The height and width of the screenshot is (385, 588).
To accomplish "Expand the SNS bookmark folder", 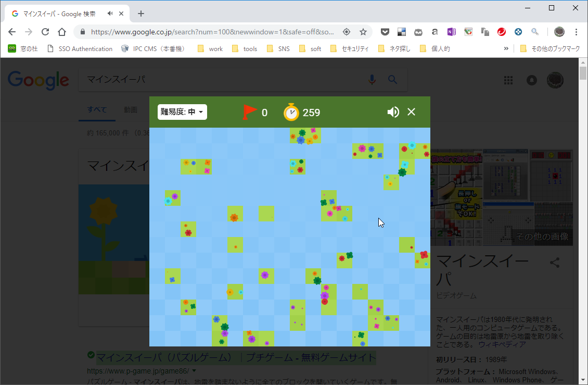I will [x=278, y=48].
